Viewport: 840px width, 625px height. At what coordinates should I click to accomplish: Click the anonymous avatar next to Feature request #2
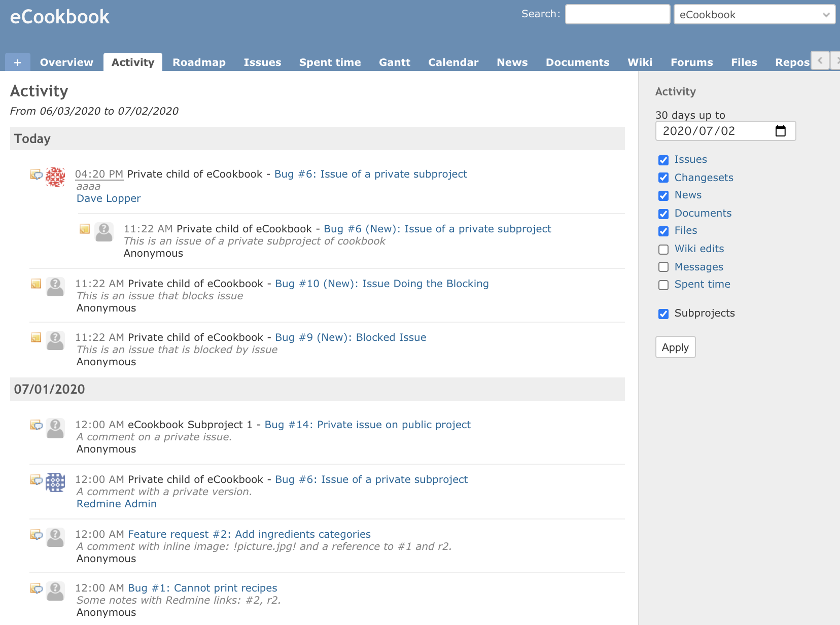(x=55, y=537)
